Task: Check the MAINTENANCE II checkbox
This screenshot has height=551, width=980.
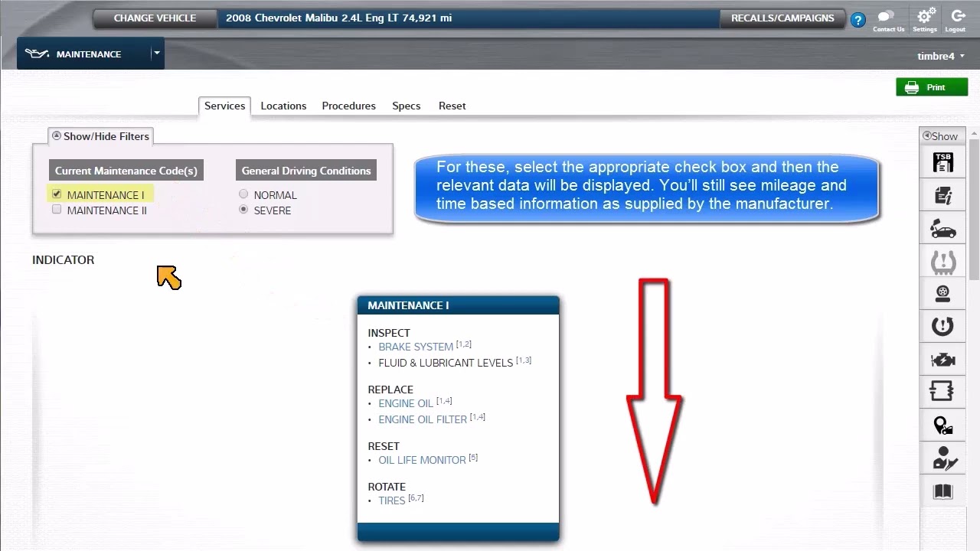Action: (x=57, y=210)
